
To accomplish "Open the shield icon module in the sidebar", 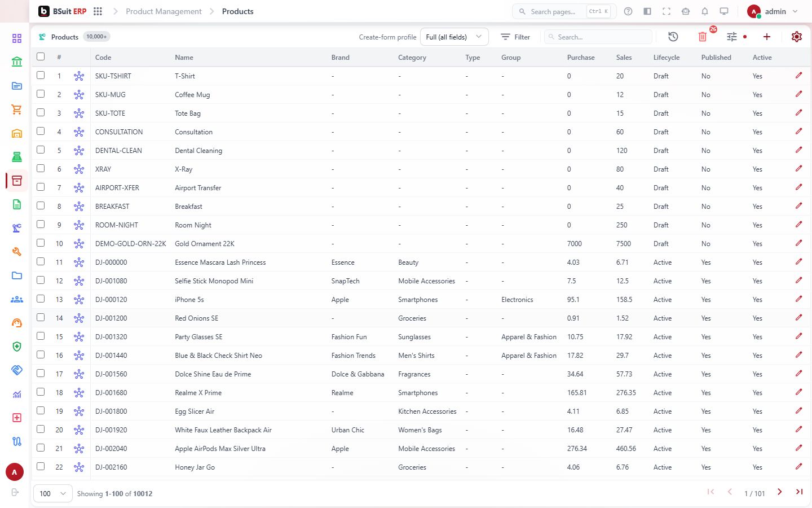I will tap(17, 347).
